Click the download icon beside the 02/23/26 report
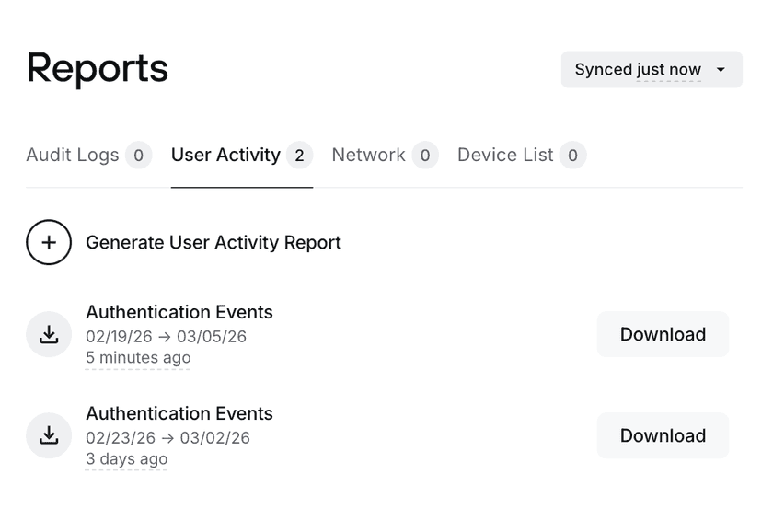This screenshot has width=773, height=532. [49, 435]
